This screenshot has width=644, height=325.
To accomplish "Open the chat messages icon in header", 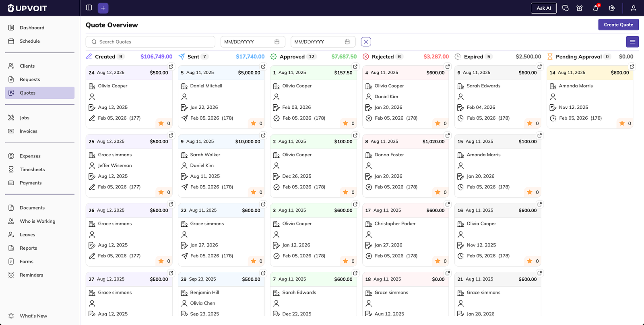I will click(x=565, y=8).
